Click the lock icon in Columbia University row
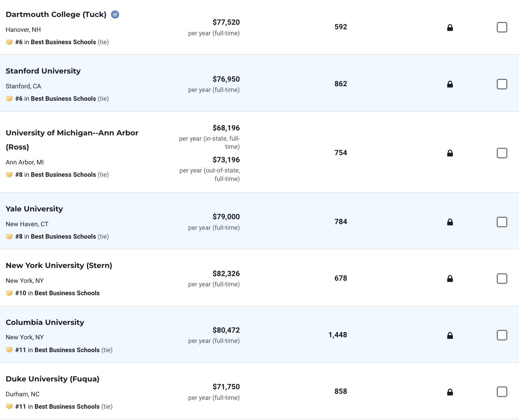Screen dimensions: 519x420 [450, 335]
